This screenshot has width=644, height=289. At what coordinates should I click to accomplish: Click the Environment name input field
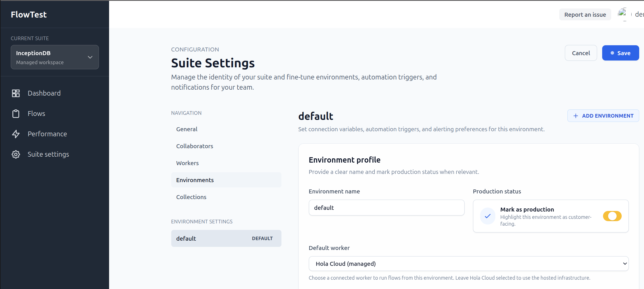pos(386,208)
